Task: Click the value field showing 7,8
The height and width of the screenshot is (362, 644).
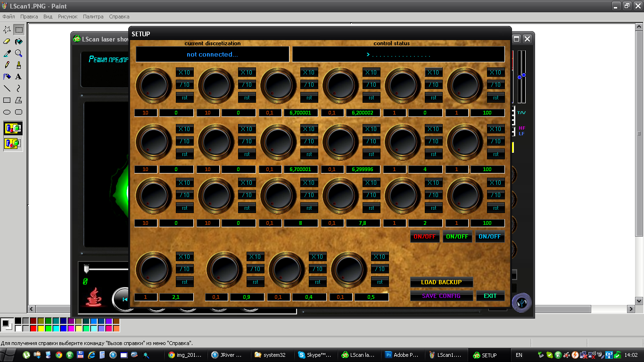Action: click(363, 223)
